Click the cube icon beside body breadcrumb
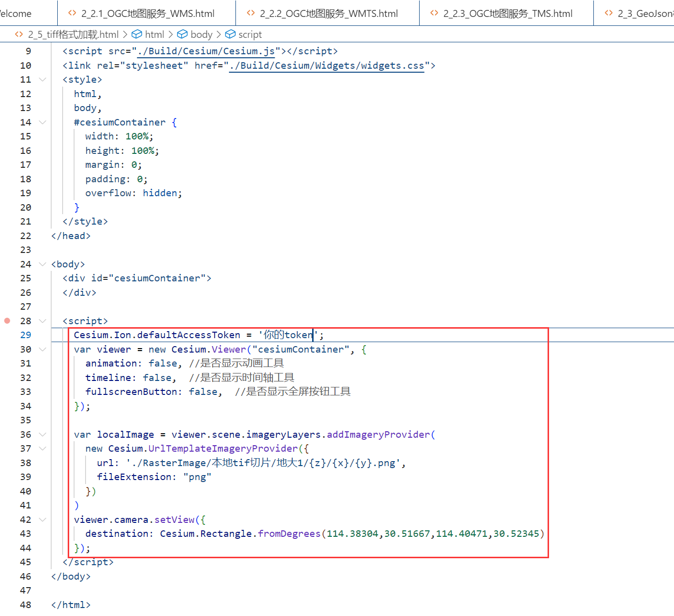Image resolution: width=674 pixels, height=616 pixels. click(182, 34)
